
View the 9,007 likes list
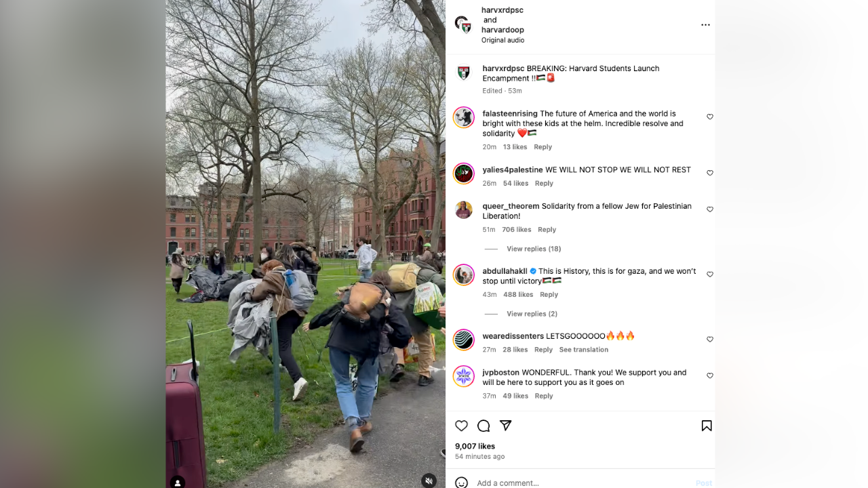[x=475, y=446]
